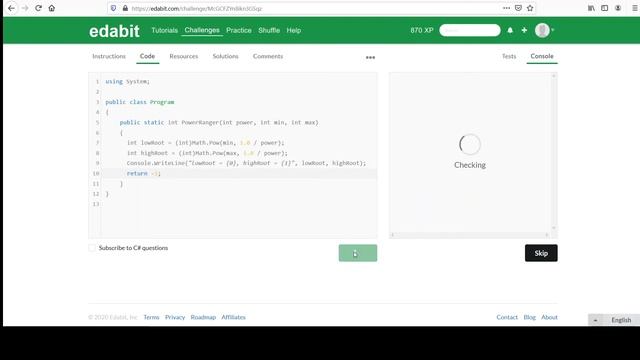The width and height of the screenshot is (640, 360).
Task: Enable Subscribe to C# questions checkbox
Action: coord(92,248)
